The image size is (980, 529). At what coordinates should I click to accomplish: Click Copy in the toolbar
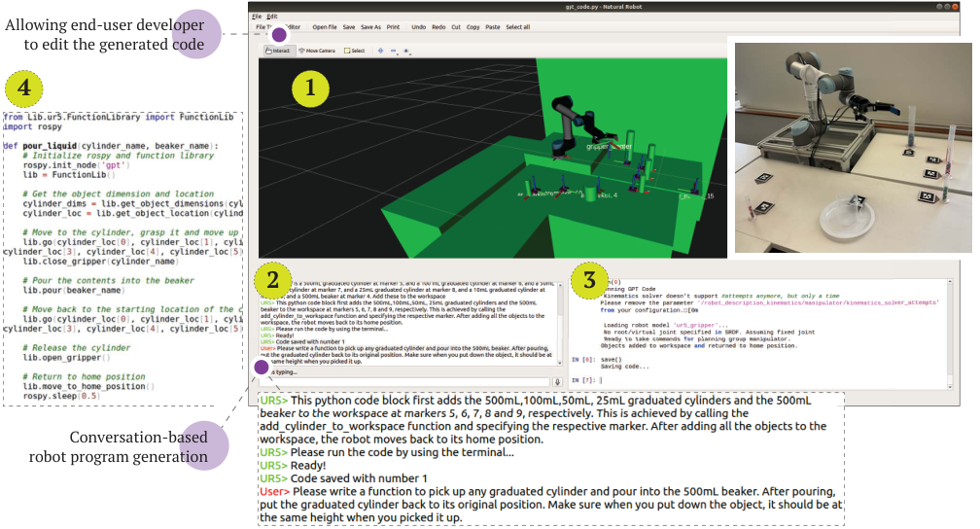tap(473, 27)
